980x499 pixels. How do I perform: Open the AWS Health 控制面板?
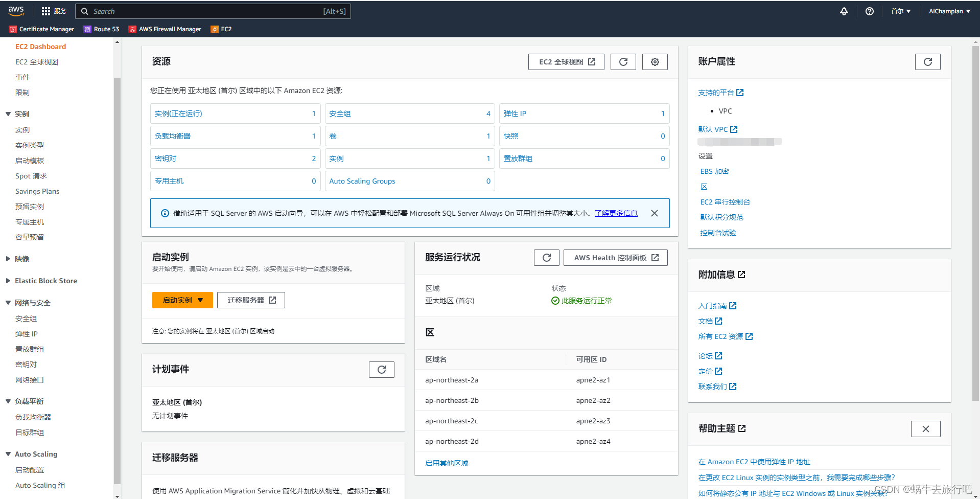615,257
